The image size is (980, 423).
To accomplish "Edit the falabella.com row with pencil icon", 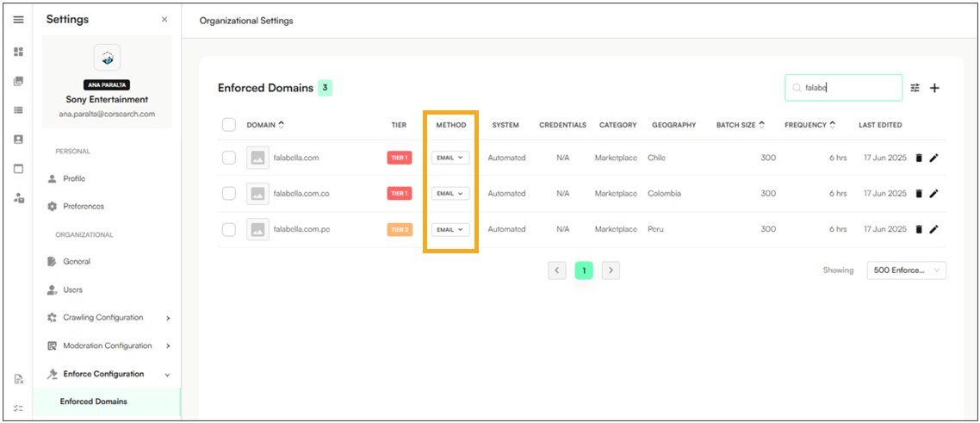I will [x=933, y=158].
